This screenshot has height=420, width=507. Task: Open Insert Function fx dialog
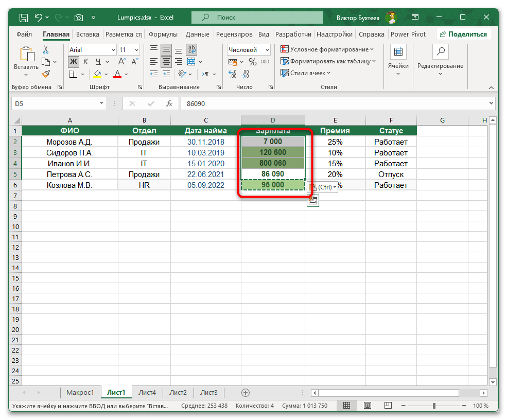pos(169,103)
